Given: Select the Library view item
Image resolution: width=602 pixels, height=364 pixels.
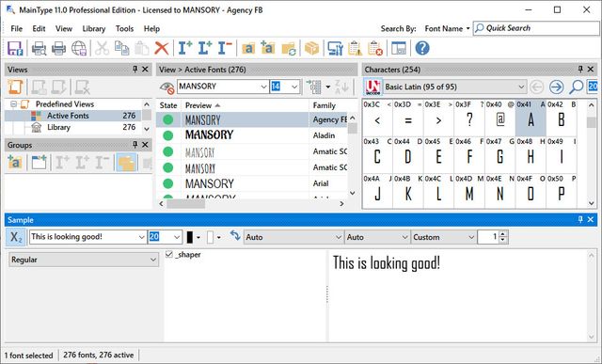Looking at the screenshot, I should [x=58, y=127].
